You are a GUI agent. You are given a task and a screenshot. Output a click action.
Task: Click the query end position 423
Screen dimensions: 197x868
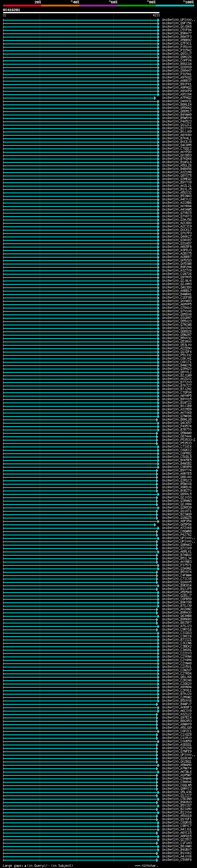155,15
